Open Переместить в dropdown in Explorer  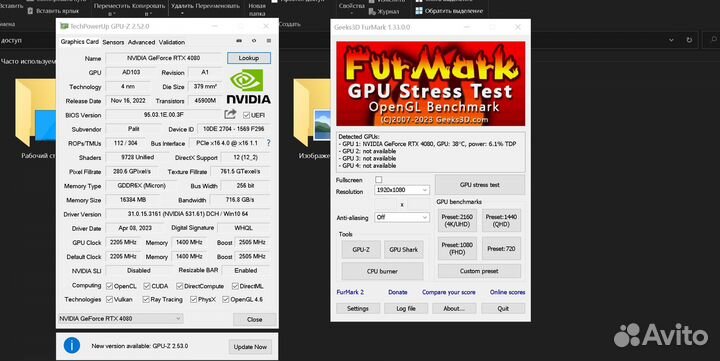pyautogui.click(x=111, y=10)
